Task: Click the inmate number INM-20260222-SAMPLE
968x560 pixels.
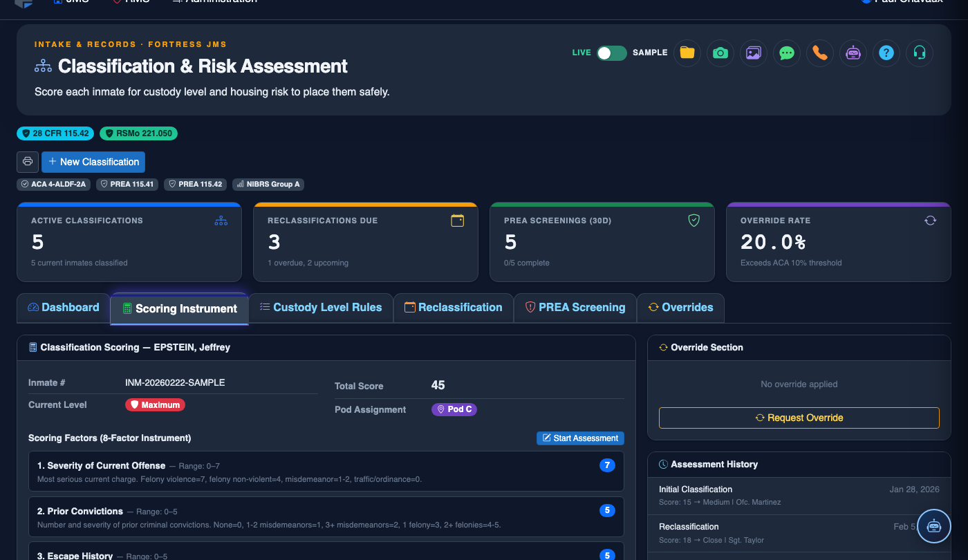Action: 175,382
